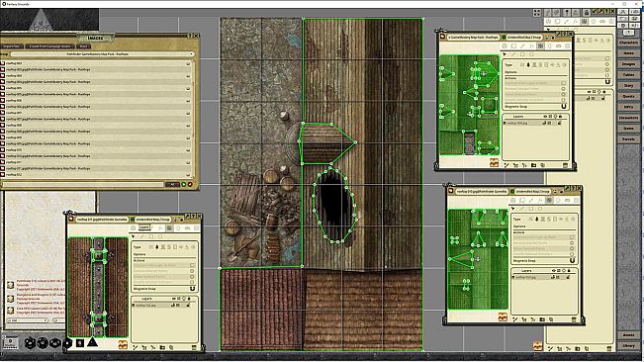Toggle layer visibility eye in lower-right image window
This screenshot has height=362, width=644.
coord(554,271)
